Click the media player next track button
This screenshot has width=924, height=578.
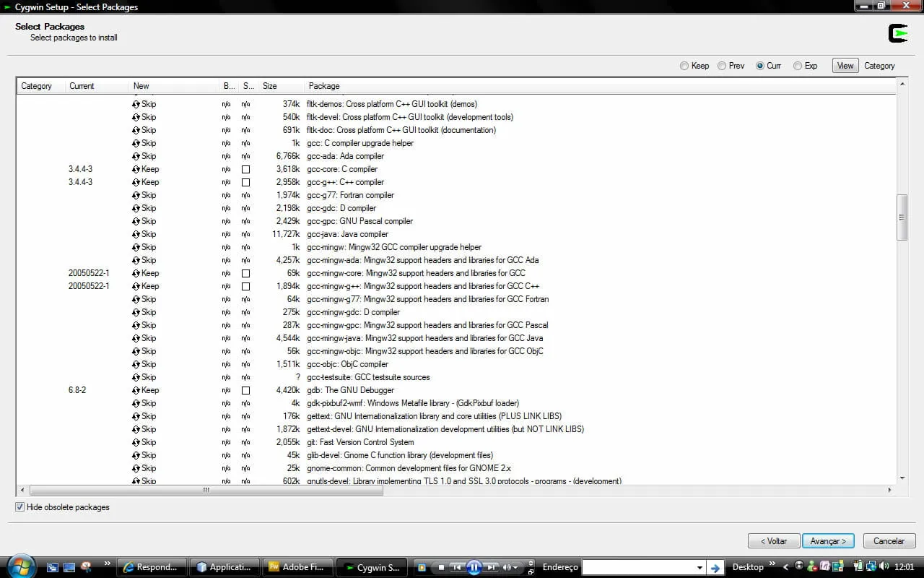[490, 567]
